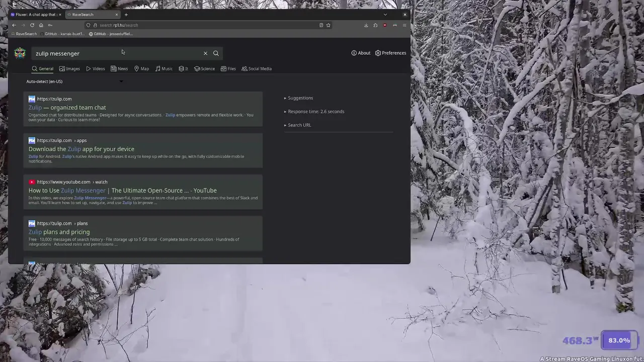Open the browser hamburger menu
Screen dimensions: 644x362
coord(404,25)
